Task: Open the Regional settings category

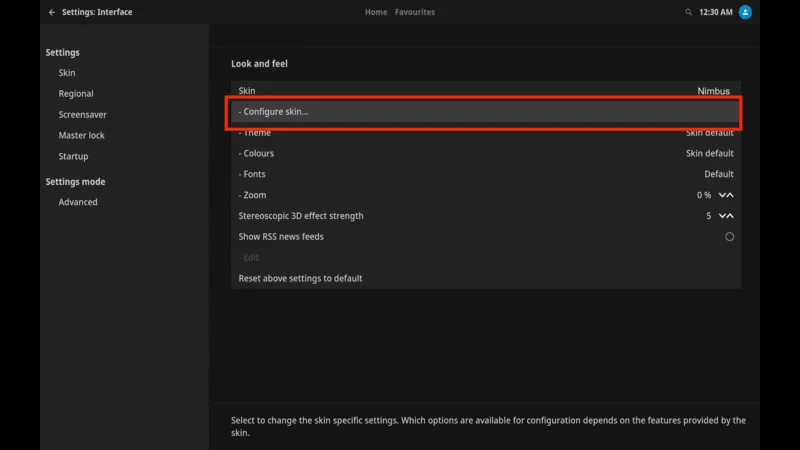Action: 76,93
